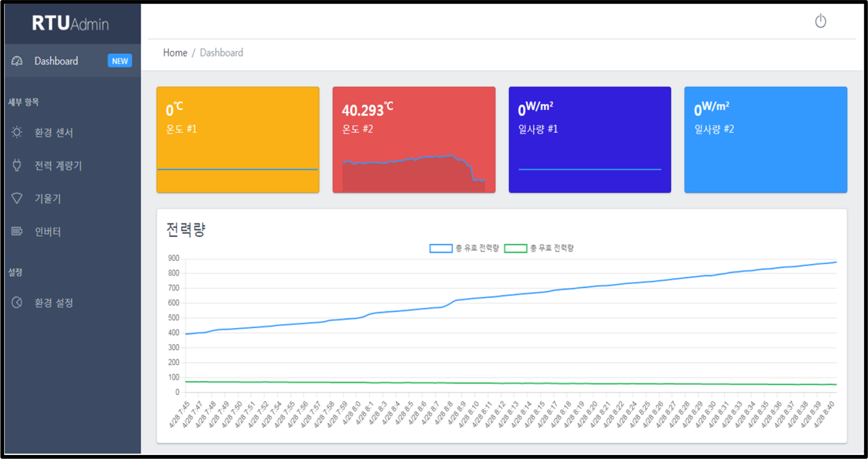
Task: Click the Dashboard breadcrumb text
Action: [221, 53]
